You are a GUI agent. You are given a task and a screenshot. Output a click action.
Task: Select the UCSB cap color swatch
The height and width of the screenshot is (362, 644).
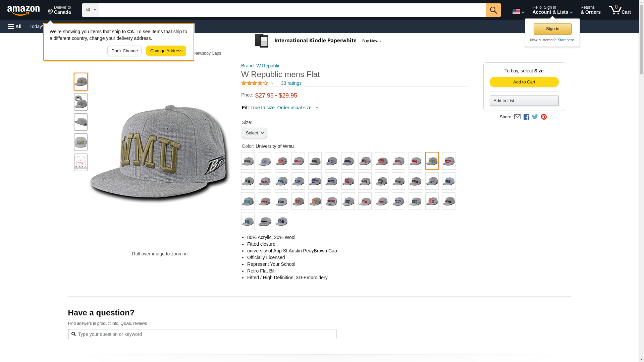click(281, 221)
